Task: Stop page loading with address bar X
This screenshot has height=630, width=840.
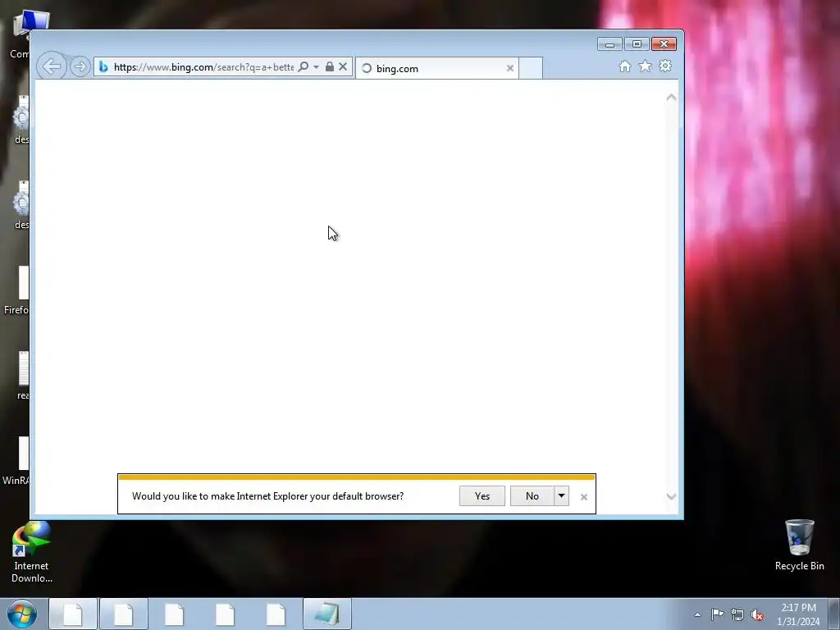Action: 343,66
